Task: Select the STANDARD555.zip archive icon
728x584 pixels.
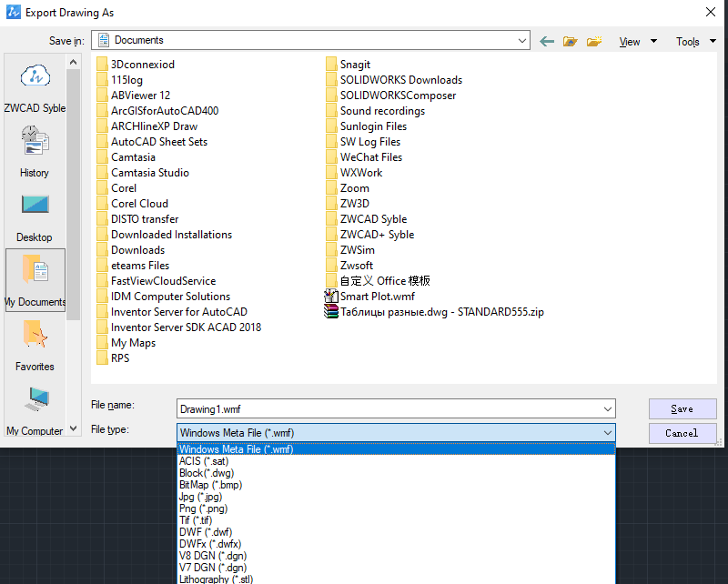Action: (x=330, y=311)
